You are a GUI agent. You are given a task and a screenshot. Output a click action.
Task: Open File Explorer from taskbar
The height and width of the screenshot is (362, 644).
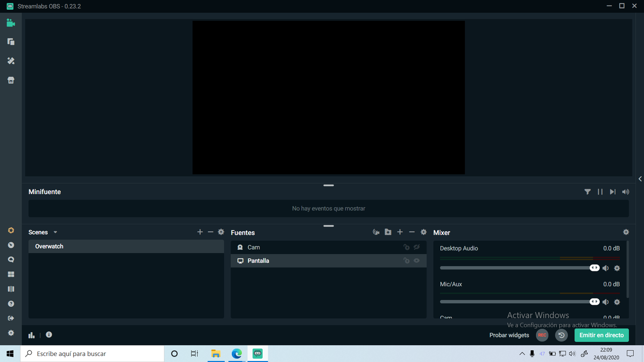(x=215, y=353)
